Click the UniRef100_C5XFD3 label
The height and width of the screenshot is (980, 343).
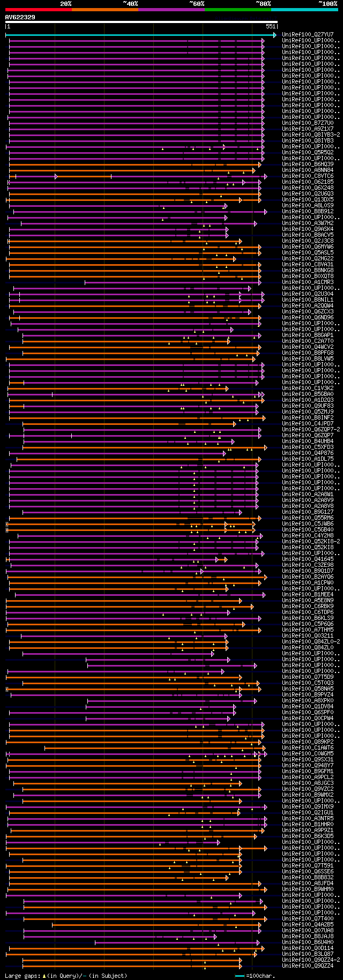click(308, 447)
